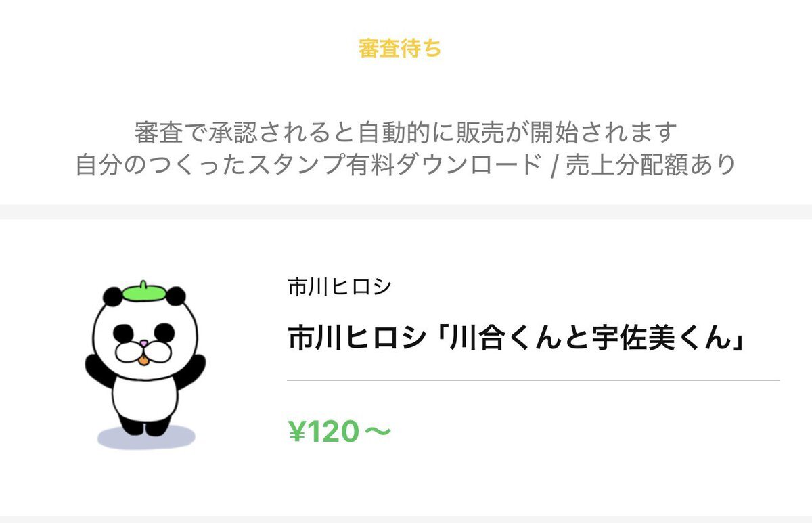
Task: Click the ¥ symbol in the price
Action: point(297,432)
